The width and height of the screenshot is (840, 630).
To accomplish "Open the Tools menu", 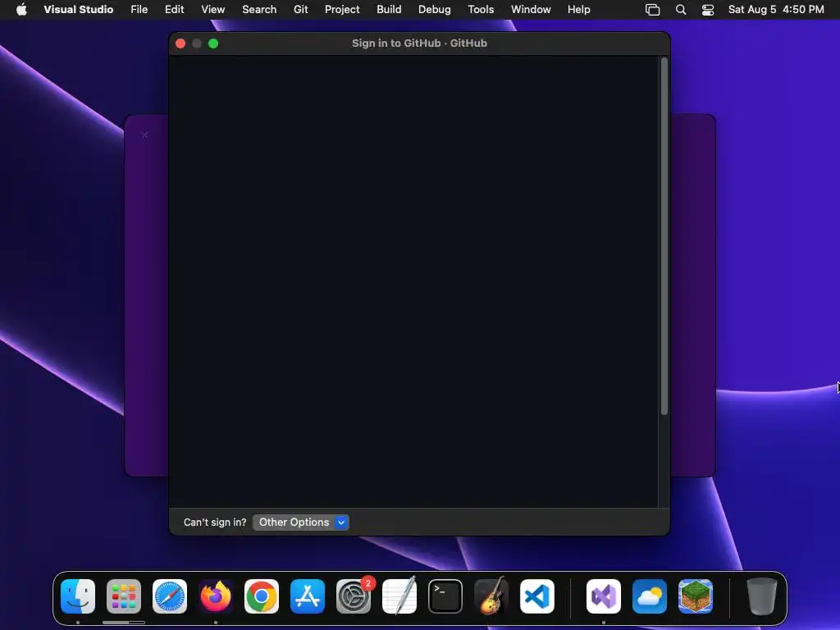I will pos(481,10).
